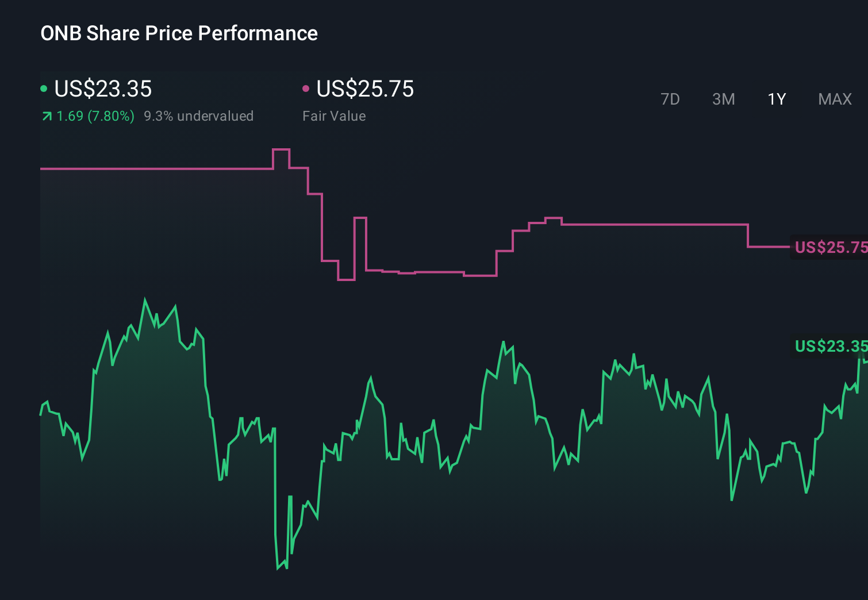Select the US$25.75 price tag on right

(x=829, y=248)
